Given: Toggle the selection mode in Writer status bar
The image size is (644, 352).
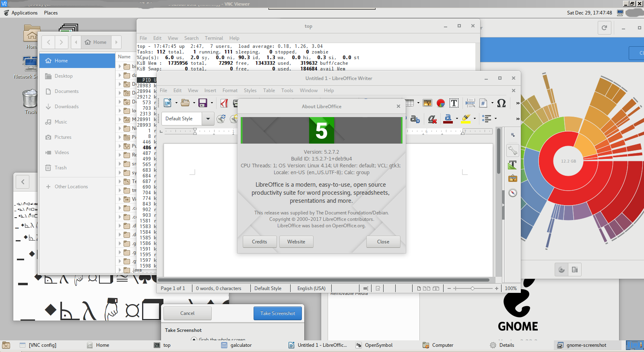Looking at the screenshot, I should coord(365,288).
